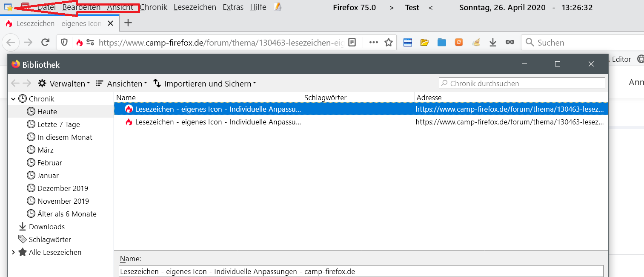Open the Extras menu
The width and height of the screenshot is (644, 277).
pyautogui.click(x=233, y=7)
